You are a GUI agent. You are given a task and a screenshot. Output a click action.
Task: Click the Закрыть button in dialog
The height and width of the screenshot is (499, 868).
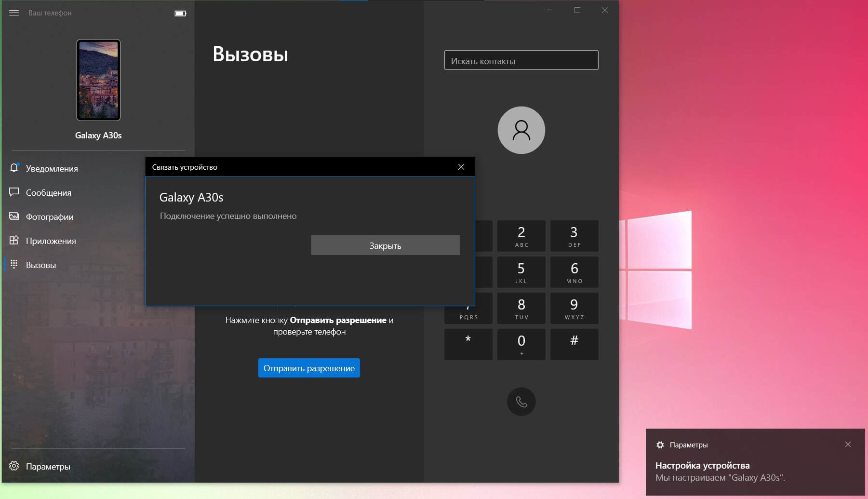click(x=386, y=245)
